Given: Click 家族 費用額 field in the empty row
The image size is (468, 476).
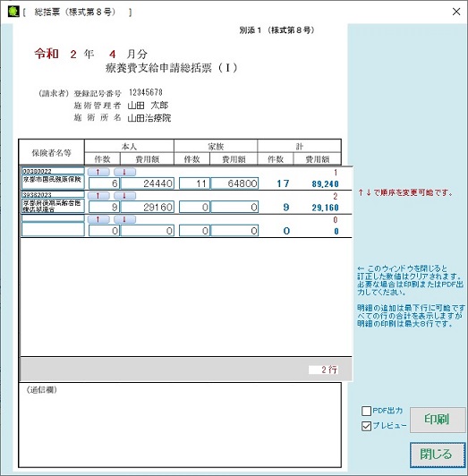Looking at the screenshot, I should click(x=234, y=231).
